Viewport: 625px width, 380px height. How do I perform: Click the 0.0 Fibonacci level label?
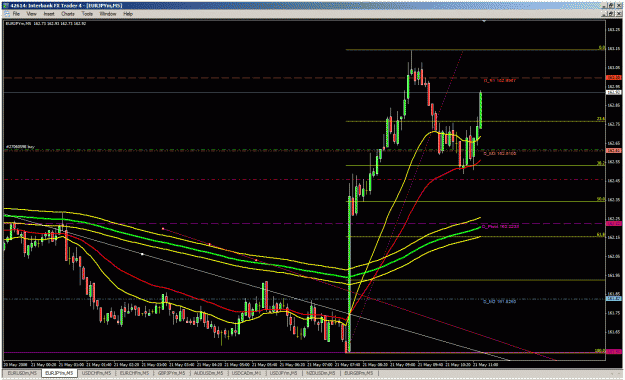(602, 48)
